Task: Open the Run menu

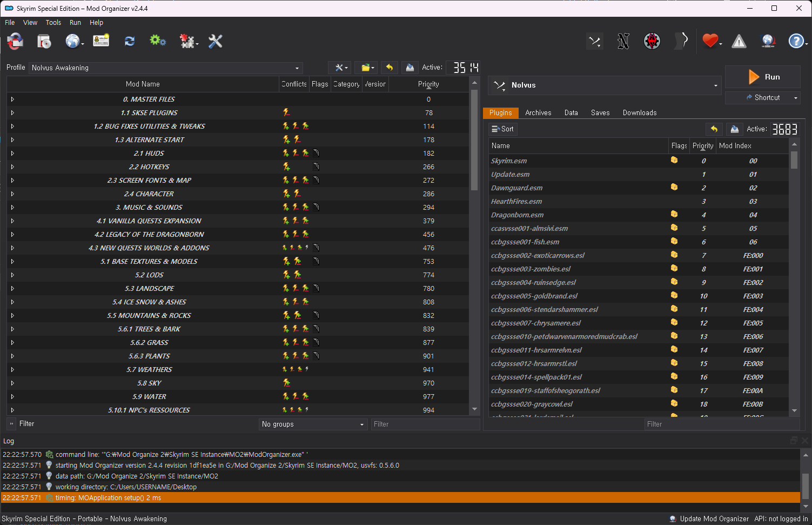Action: pos(75,23)
